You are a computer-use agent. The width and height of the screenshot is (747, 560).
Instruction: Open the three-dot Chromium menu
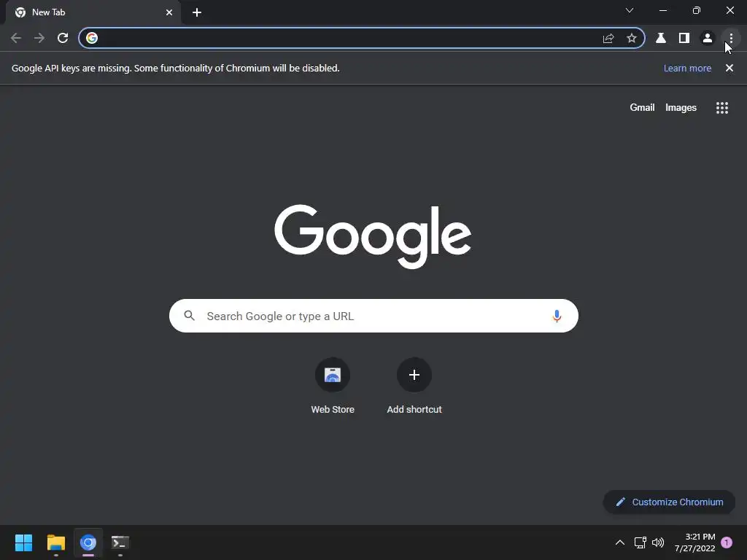[731, 38]
